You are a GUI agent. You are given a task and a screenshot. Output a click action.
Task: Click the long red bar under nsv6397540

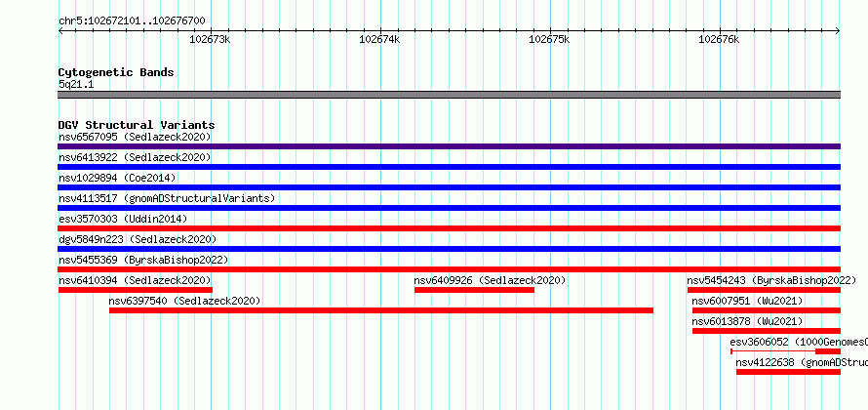[x=381, y=310]
